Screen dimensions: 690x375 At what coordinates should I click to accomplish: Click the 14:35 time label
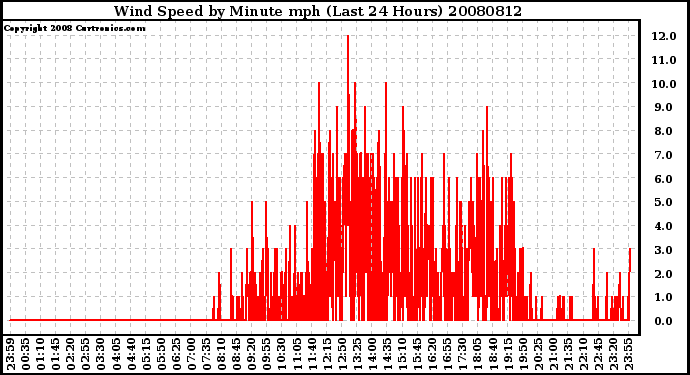point(387,355)
